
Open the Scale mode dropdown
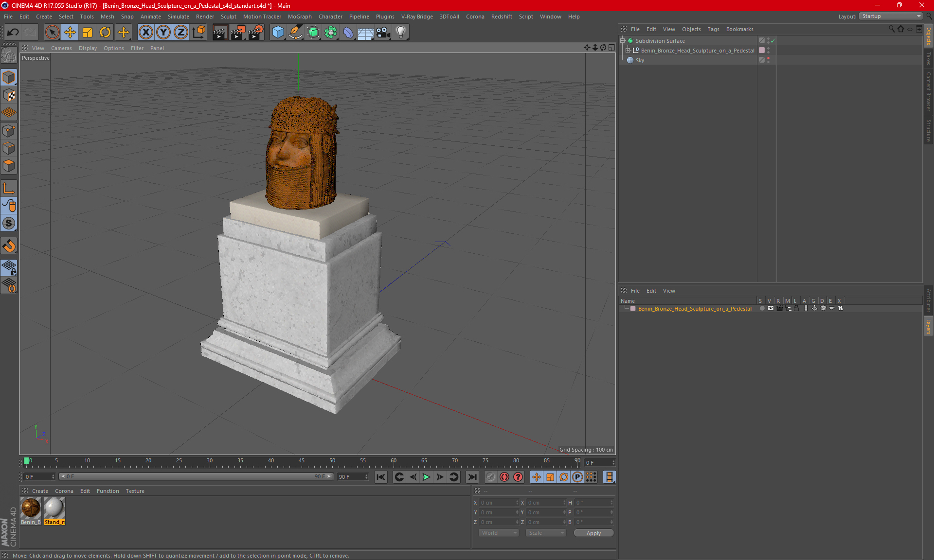coord(546,533)
